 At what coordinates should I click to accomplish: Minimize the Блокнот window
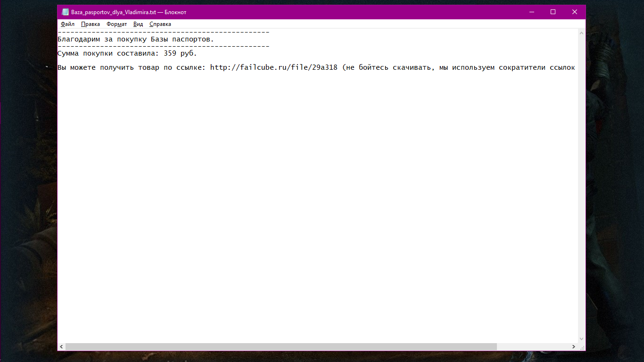point(531,12)
